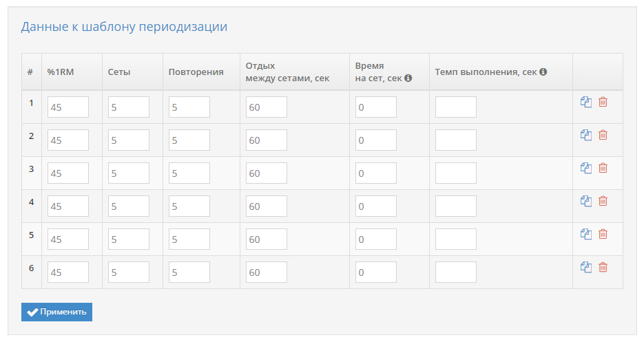The image size is (644, 342).
Task: Delete row 6 using the red trash icon
Action: click(x=603, y=267)
